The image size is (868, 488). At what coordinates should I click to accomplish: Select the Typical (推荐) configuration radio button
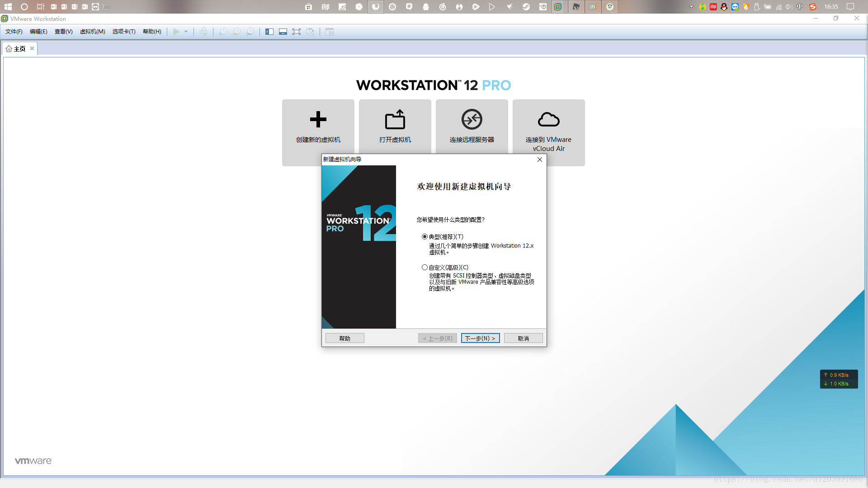[x=425, y=237]
